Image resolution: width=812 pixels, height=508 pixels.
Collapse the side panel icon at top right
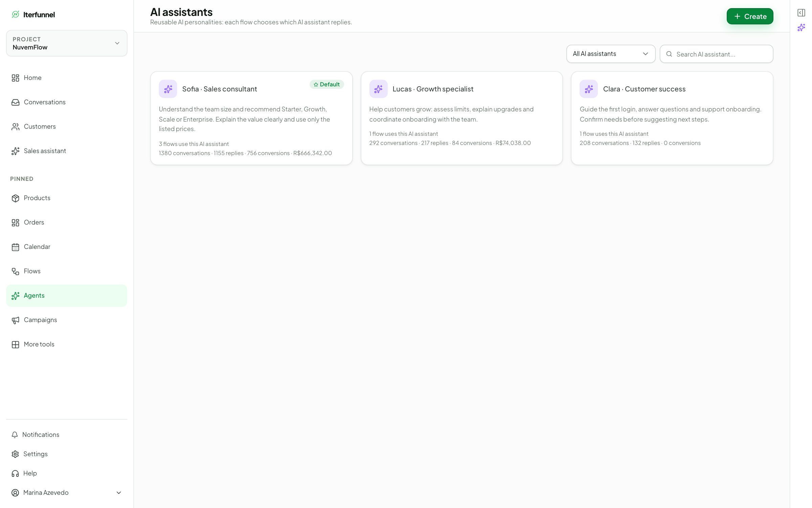tap(801, 13)
